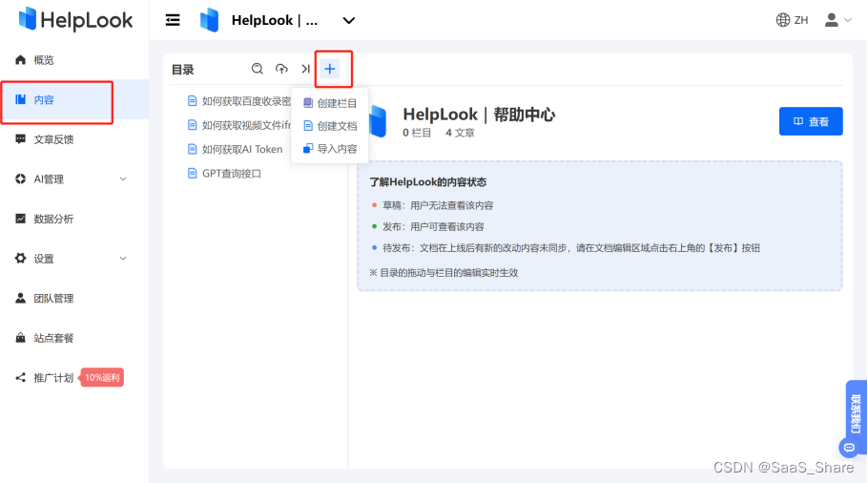Choose 导入内容 from the dropdown
Viewport: 868px width, 483px height.
point(330,149)
